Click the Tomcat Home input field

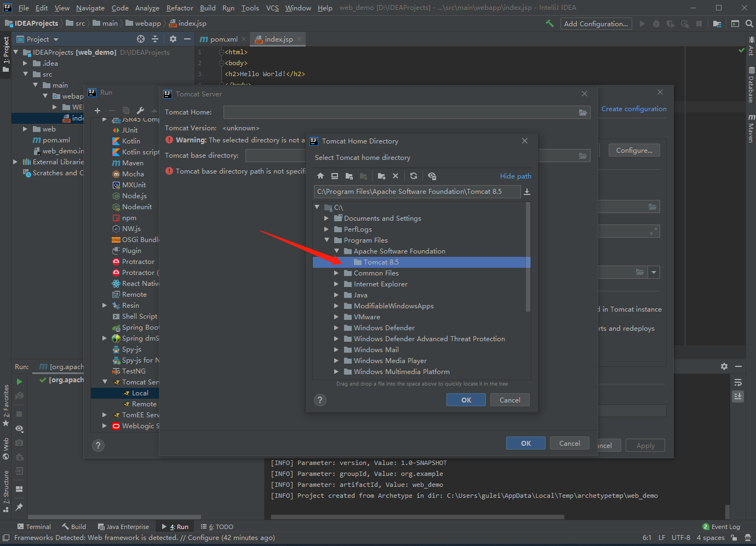click(408, 112)
